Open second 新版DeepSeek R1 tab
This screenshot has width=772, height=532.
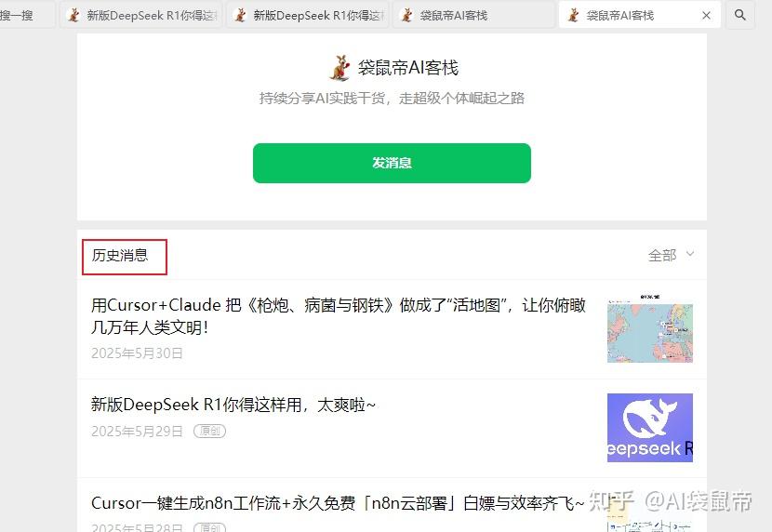(308, 15)
